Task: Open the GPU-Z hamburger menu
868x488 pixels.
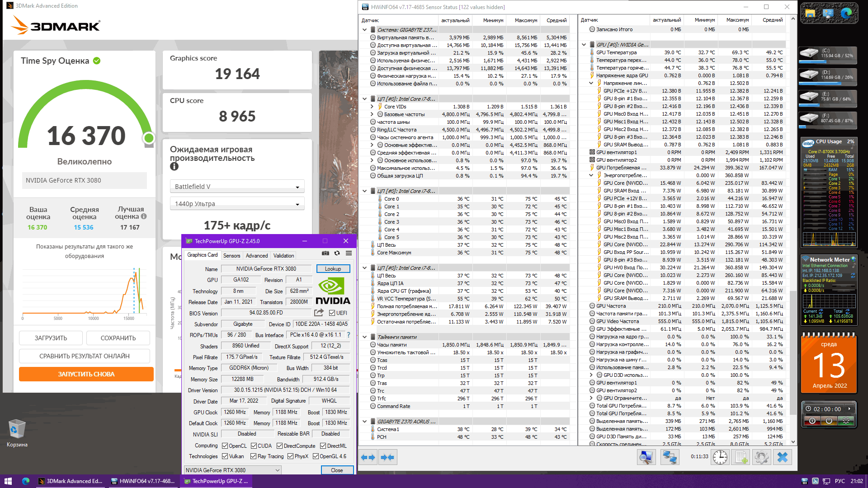Action: coord(349,253)
